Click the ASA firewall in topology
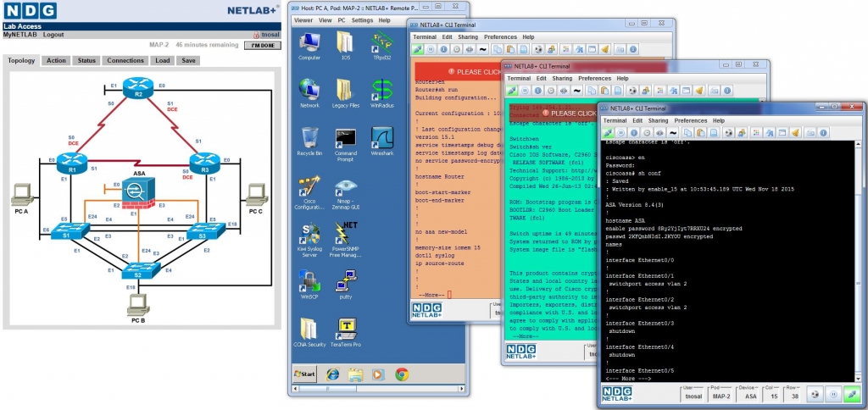This screenshot has width=868, height=410. [x=136, y=193]
